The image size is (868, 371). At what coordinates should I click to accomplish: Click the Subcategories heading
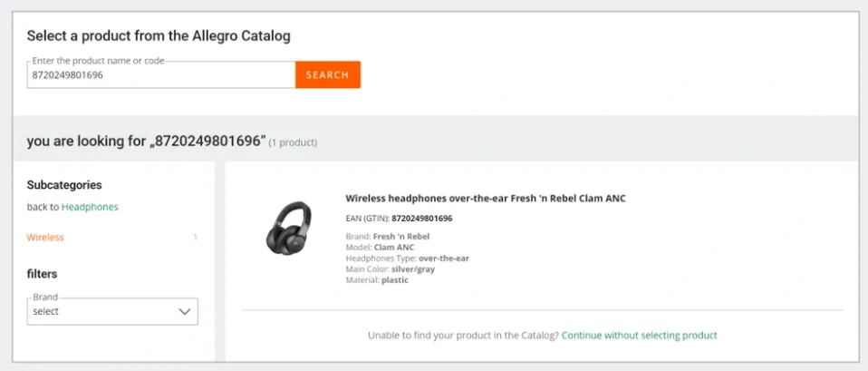[x=64, y=184]
